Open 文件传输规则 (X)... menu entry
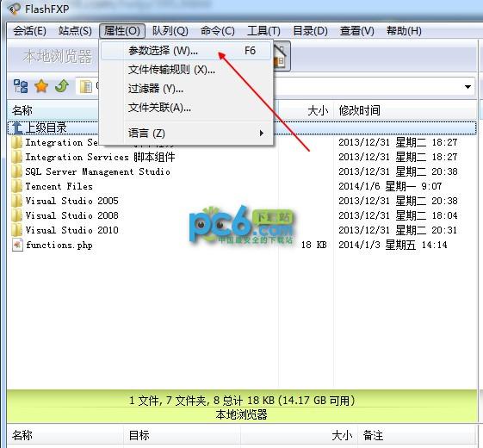This screenshot has height=448, width=483. click(x=186, y=70)
